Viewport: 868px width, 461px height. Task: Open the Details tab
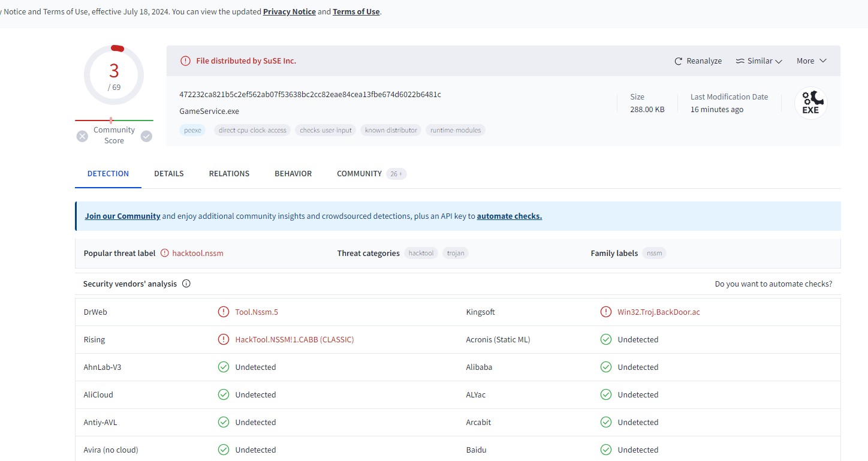pos(169,174)
